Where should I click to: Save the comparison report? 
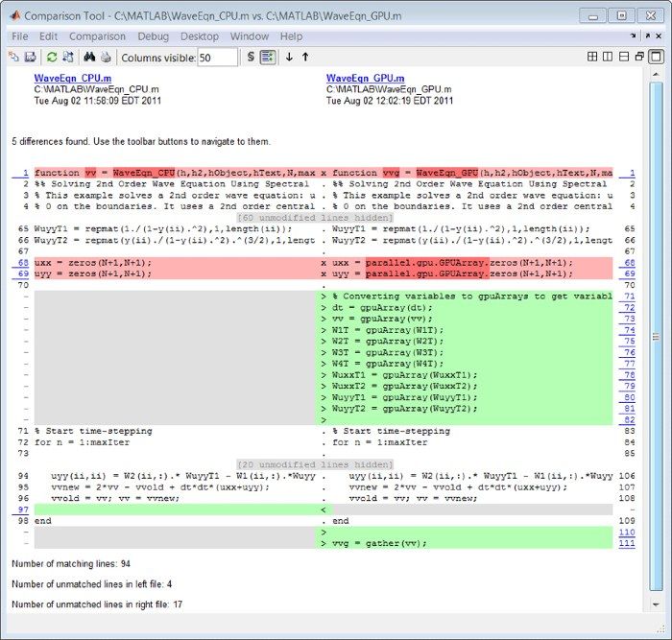click(29, 58)
